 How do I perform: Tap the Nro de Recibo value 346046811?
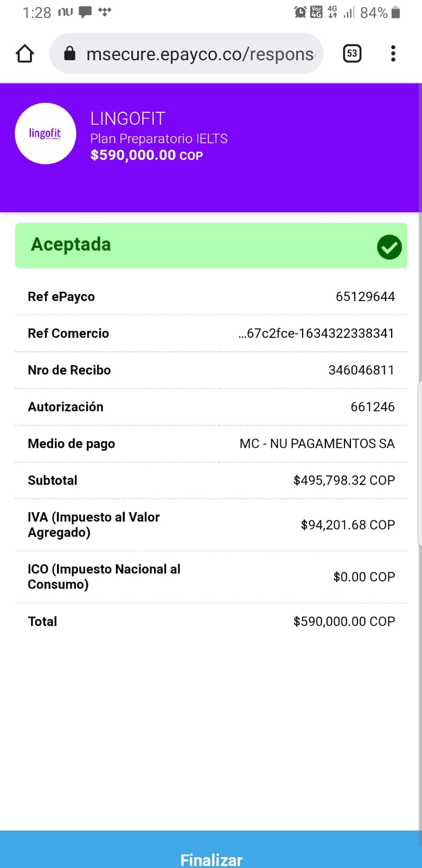coord(361,371)
